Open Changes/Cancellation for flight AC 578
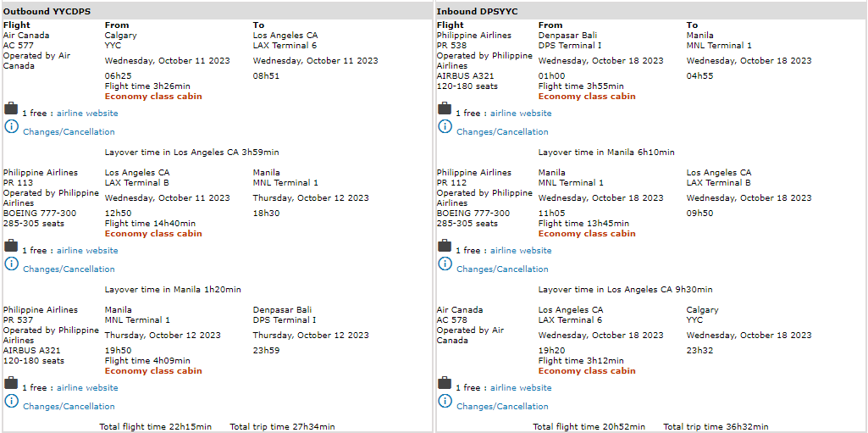Image resolution: width=868 pixels, height=433 pixels. (502, 407)
